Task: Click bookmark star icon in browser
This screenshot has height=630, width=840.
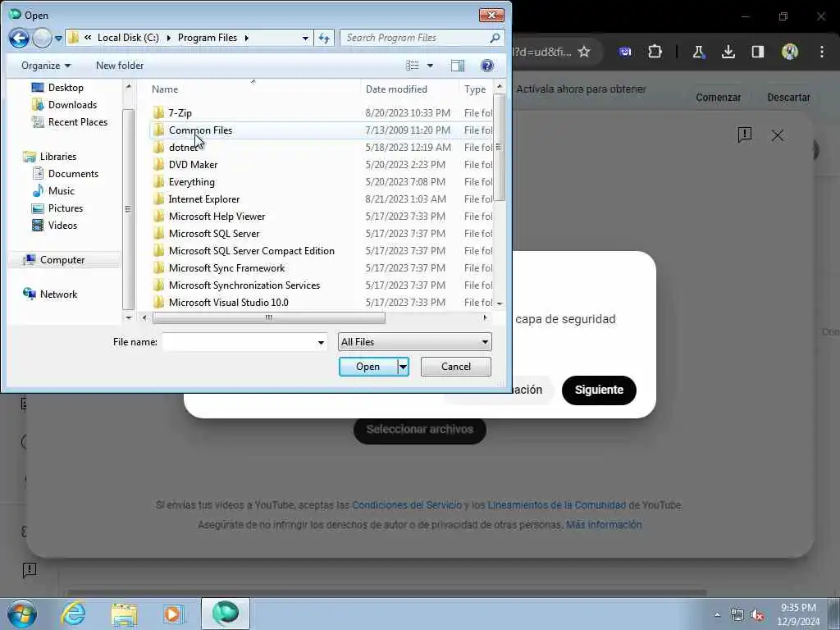Action: 584,52
